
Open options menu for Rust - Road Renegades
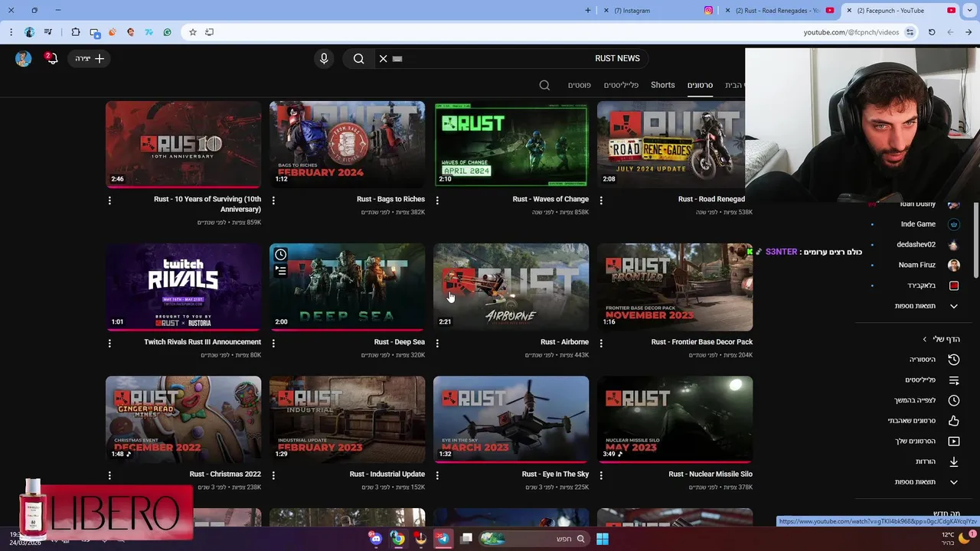click(601, 200)
